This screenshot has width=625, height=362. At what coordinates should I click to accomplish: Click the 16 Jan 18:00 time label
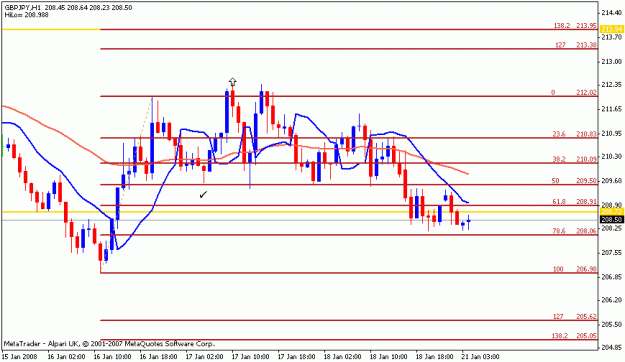[158, 356]
